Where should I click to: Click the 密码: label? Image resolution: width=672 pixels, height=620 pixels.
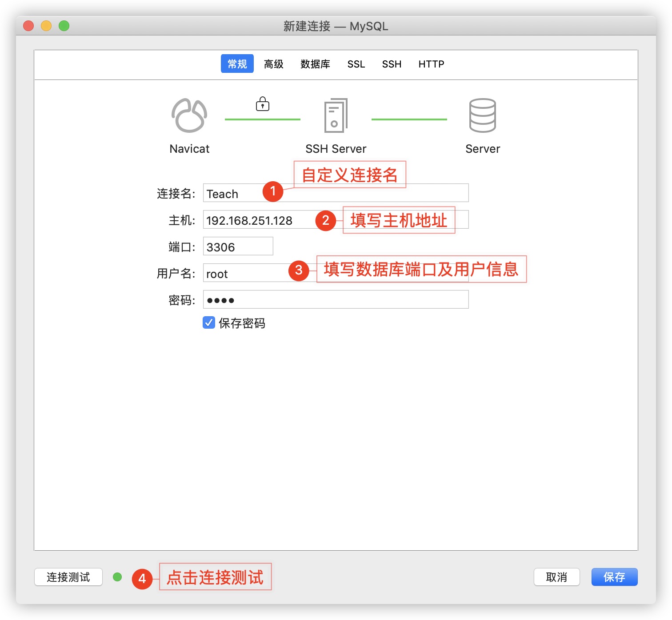(182, 300)
